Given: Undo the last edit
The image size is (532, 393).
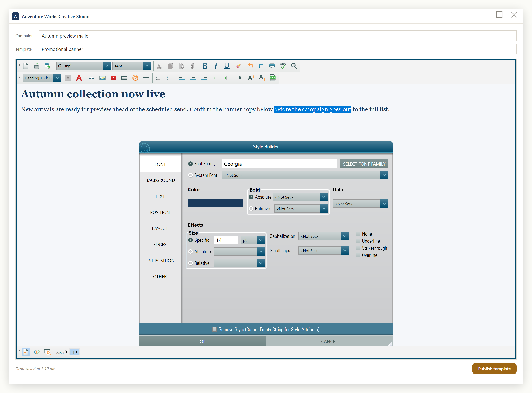Looking at the screenshot, I should click(x=250, y=66).
